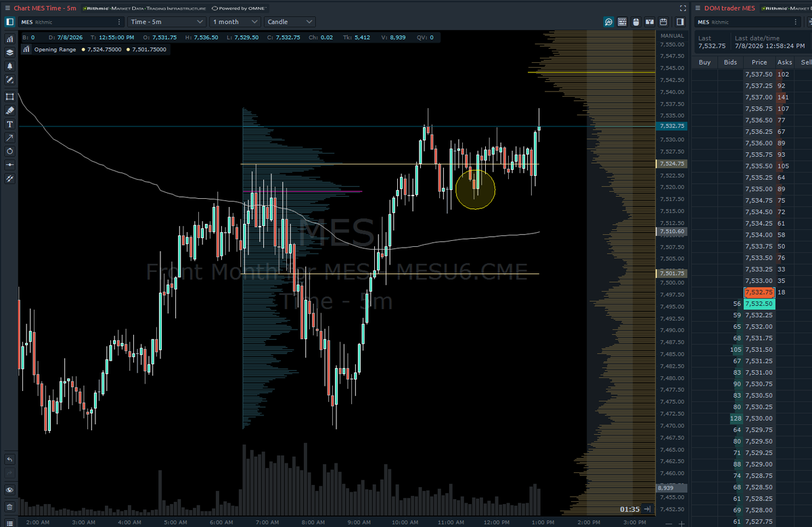812x527 pixels.
Task: Select the channel/fork drawing tool
Action: point(9,179)
